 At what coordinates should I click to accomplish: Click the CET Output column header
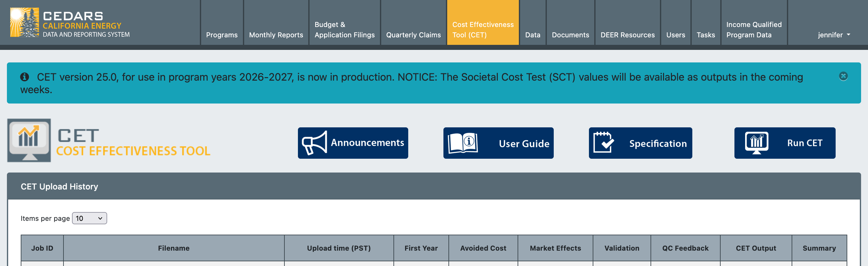coord(755,248)
